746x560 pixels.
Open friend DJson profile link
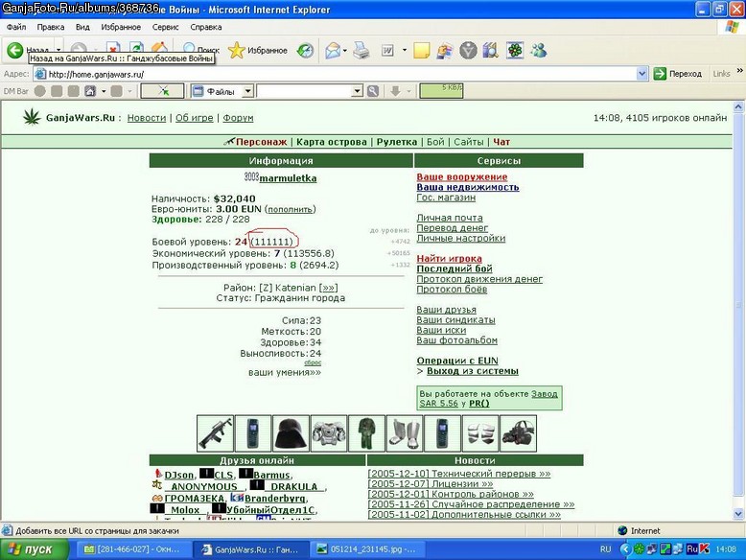[179, 475]
